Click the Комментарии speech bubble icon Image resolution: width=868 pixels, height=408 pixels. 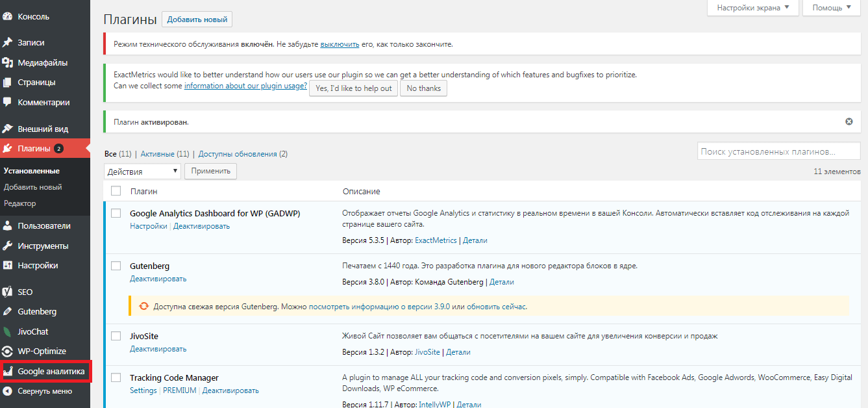point(8,102)
